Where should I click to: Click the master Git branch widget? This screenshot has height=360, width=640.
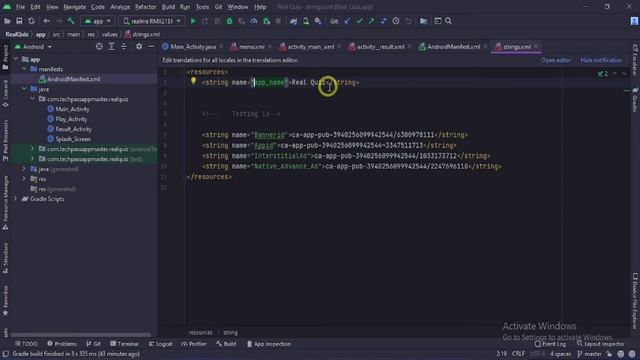coord(590,354)
